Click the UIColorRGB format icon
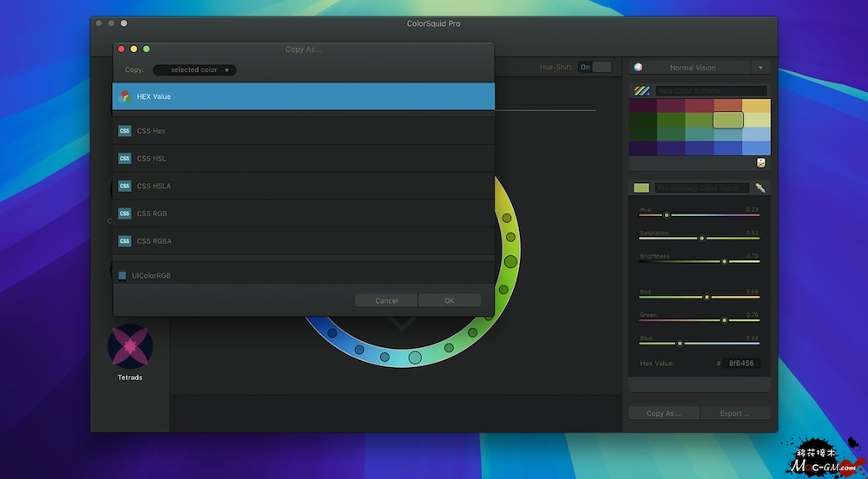Viewport: 868px width, 479px height. point(122,275)
